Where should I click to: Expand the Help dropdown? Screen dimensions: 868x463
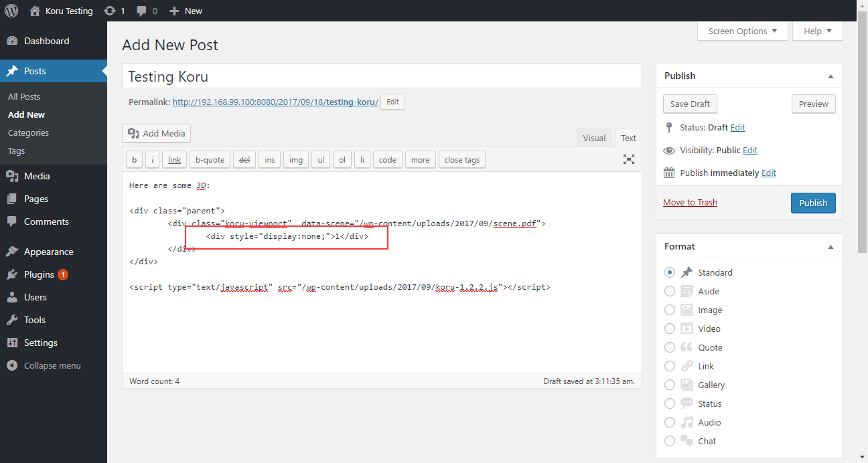817,30
